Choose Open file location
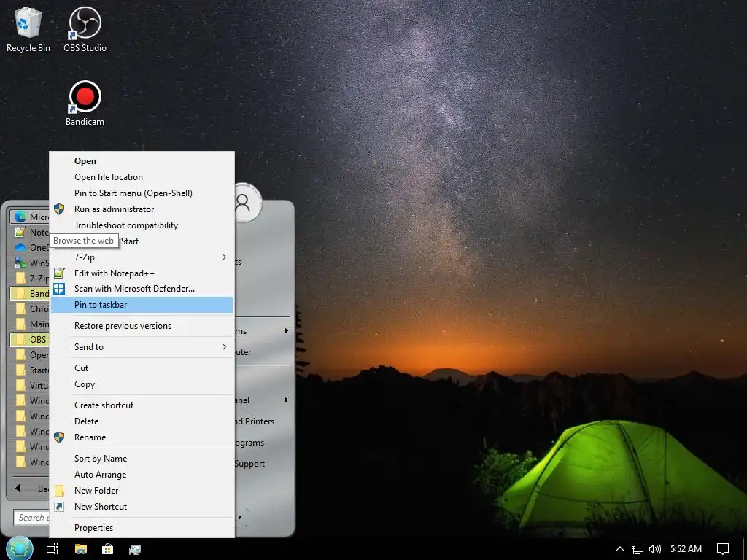Screen dimensions: 747x560 coord(142,177)
